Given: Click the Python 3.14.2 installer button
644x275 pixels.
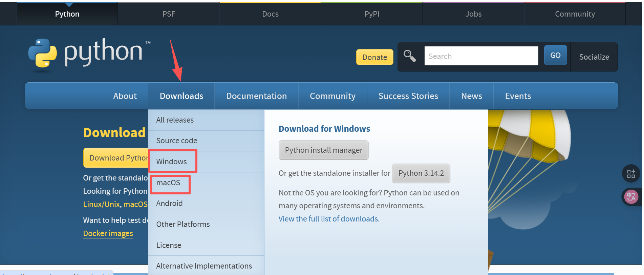Looking at the screenshot, I should (421, 173).
